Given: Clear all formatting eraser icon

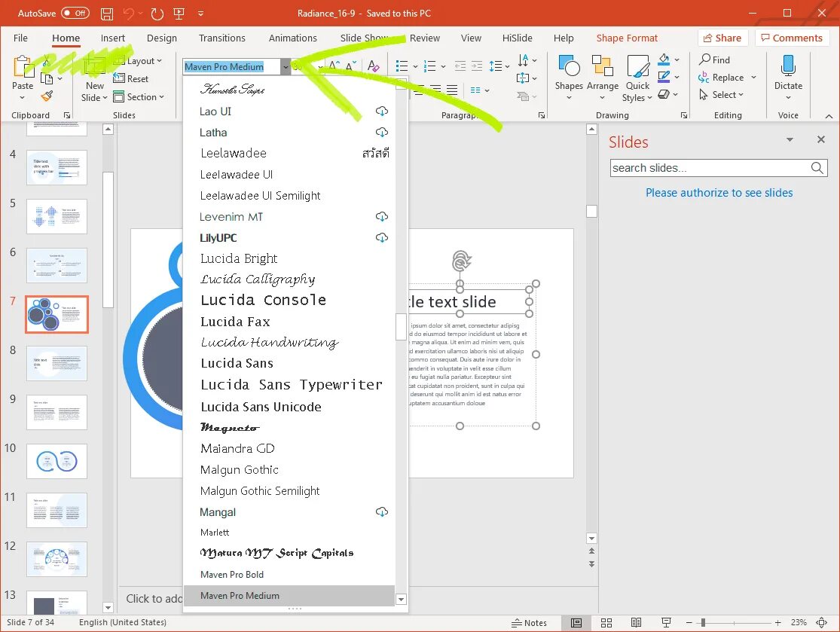Looking at the screenshot, I should pyautogui.click(x=374, y=66).
